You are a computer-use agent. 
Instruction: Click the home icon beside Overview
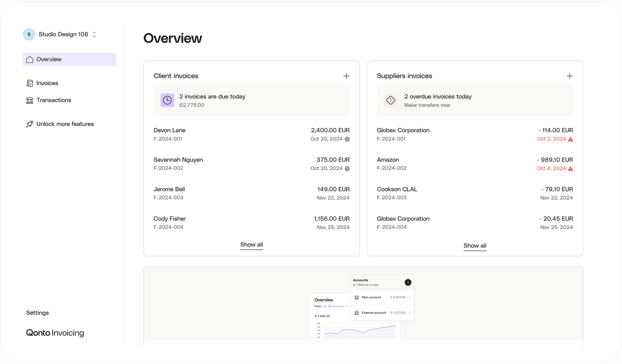[x=29, y=59]
